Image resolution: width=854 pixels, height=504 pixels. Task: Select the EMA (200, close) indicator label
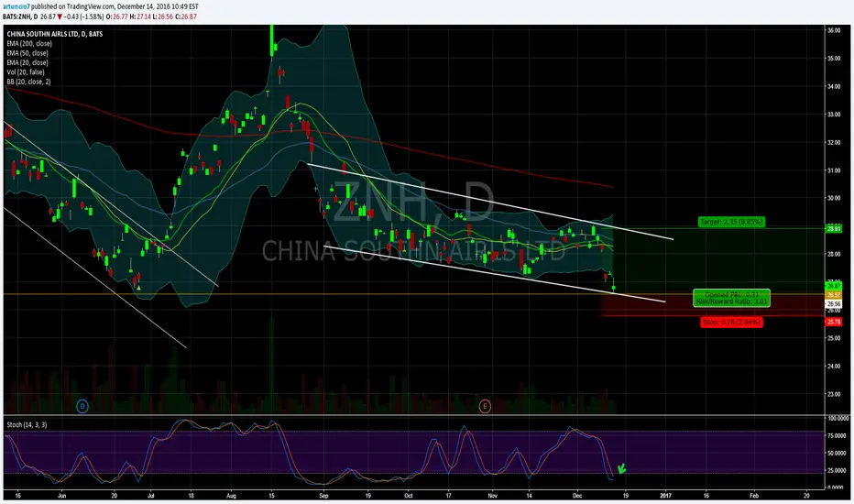[29, 44]
